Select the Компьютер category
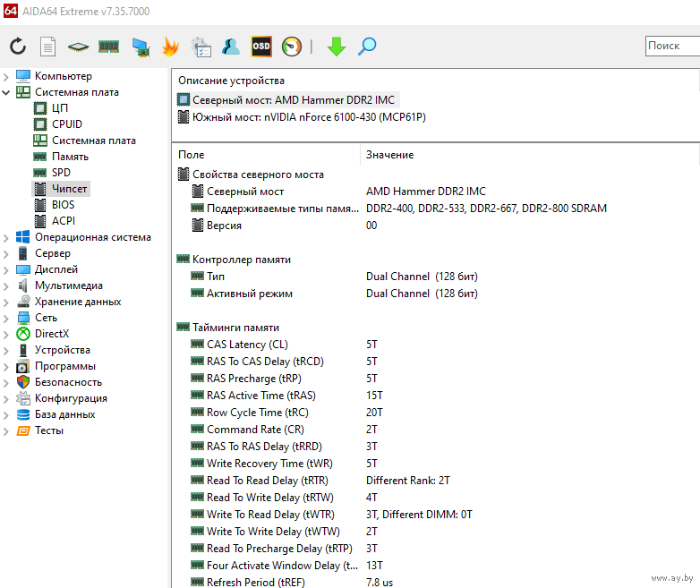700x588 pixels. [63, 76]
